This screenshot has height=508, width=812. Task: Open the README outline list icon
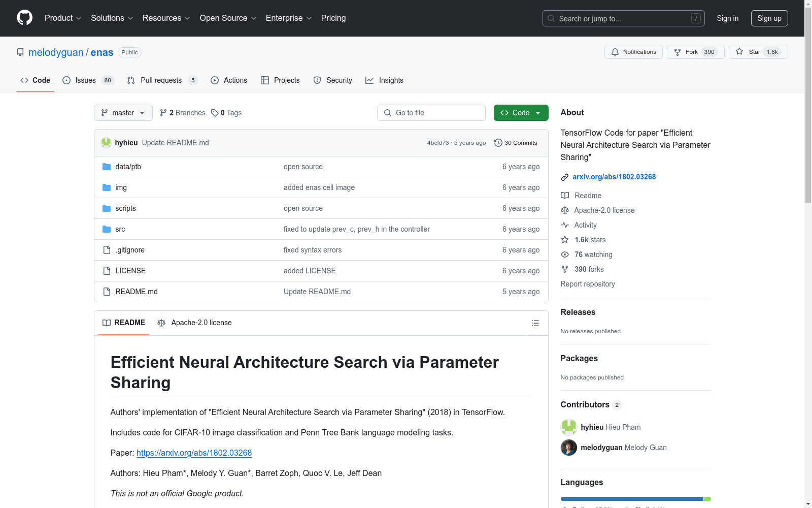[535, 323]
